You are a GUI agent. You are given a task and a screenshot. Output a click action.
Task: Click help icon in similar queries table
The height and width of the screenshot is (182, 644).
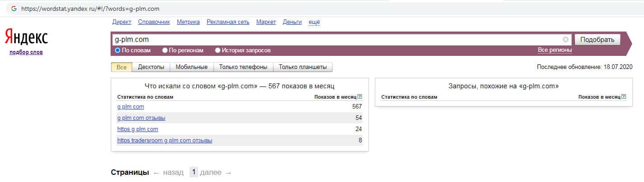tap(624, 97)
